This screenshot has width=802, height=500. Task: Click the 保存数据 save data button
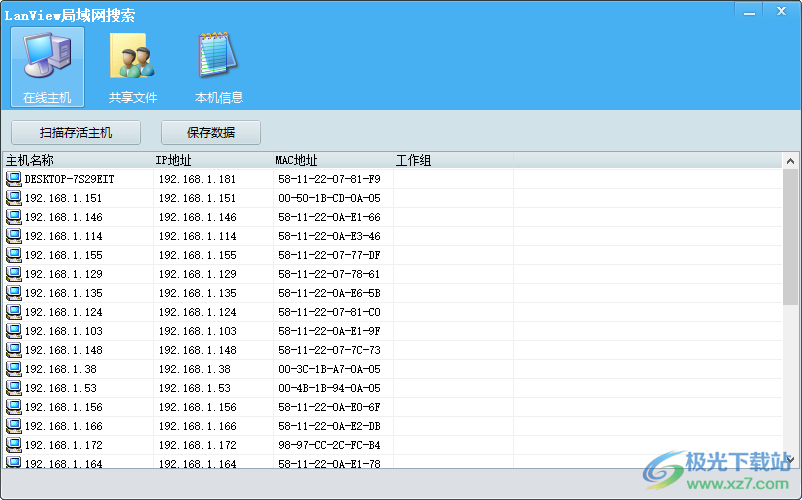[x=211, y=133]
